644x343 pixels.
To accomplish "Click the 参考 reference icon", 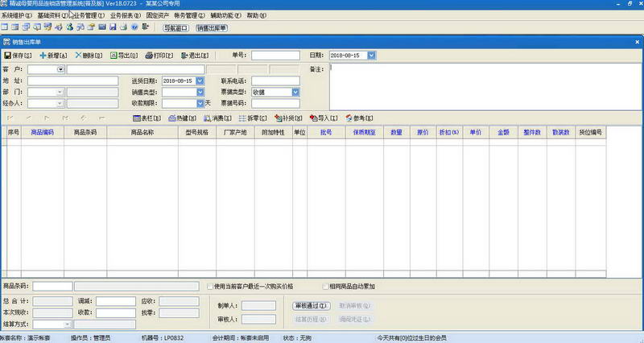I will tap(349, 118).
